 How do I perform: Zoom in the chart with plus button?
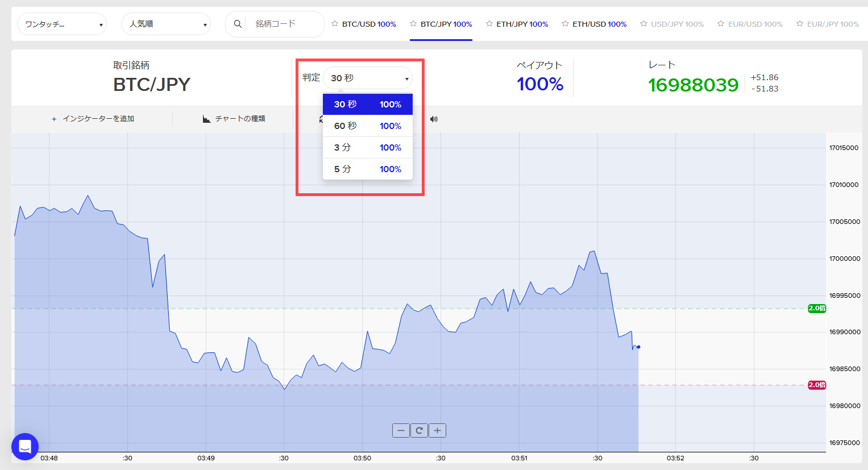pos(437,431)
